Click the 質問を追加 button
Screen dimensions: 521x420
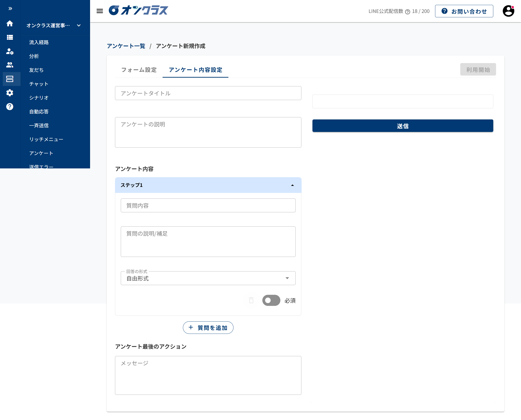(208, 328)
